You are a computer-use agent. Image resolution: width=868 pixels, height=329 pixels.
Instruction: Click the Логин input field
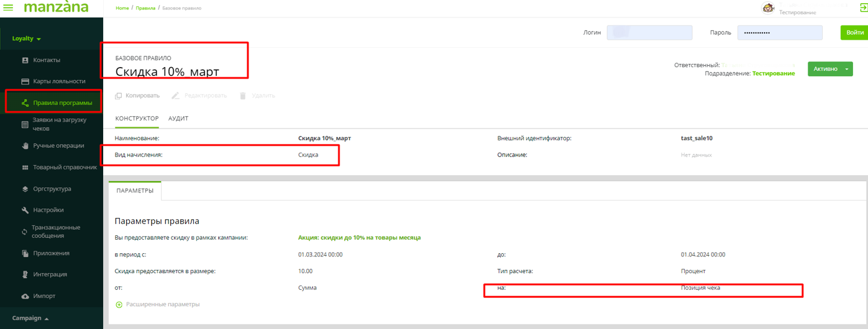point(649,32)
